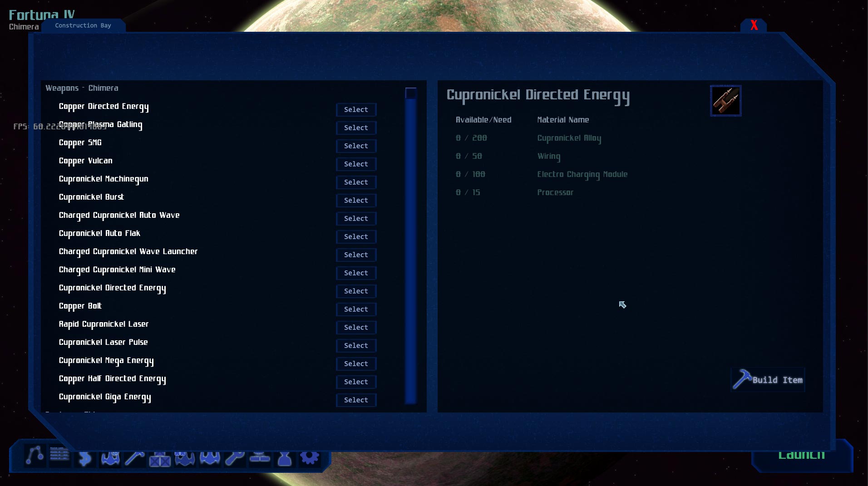Click the 'Fortuna IV' location title

click(x=42, y=15)
